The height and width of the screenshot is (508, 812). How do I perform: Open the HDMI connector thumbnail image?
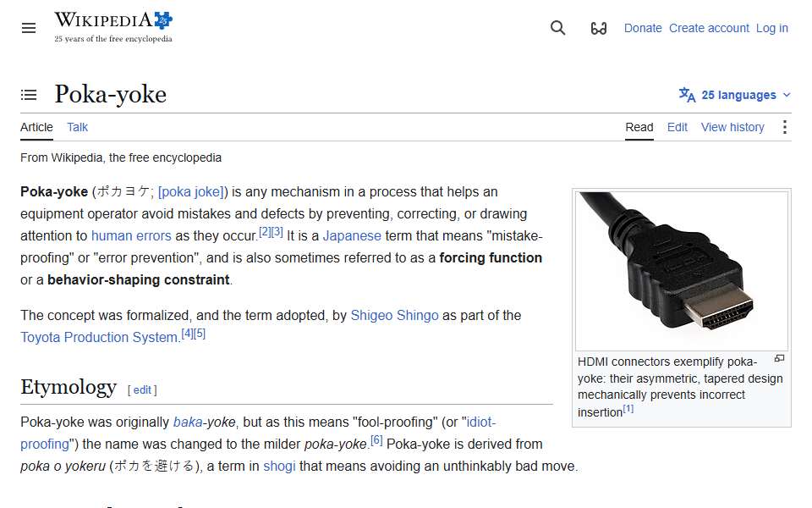click(x=682, y=271)
